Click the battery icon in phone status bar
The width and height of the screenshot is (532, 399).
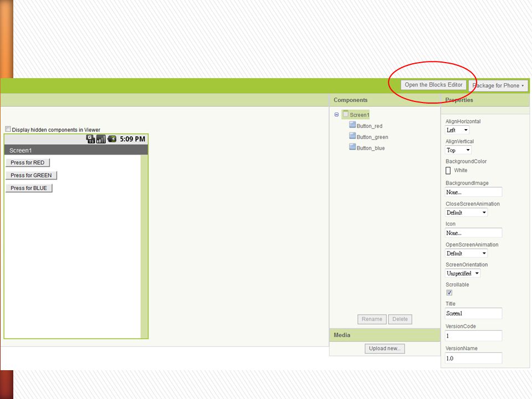point(112,139)
